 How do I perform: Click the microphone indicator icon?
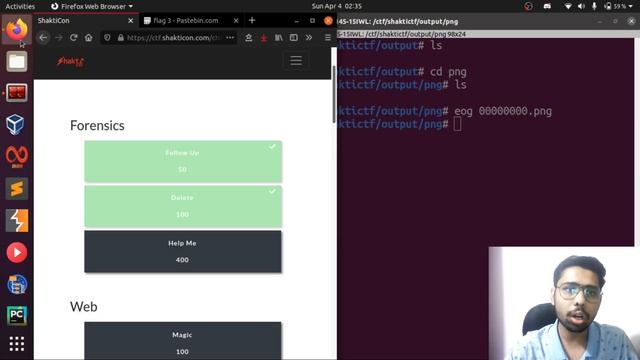(x=594, y=6)
